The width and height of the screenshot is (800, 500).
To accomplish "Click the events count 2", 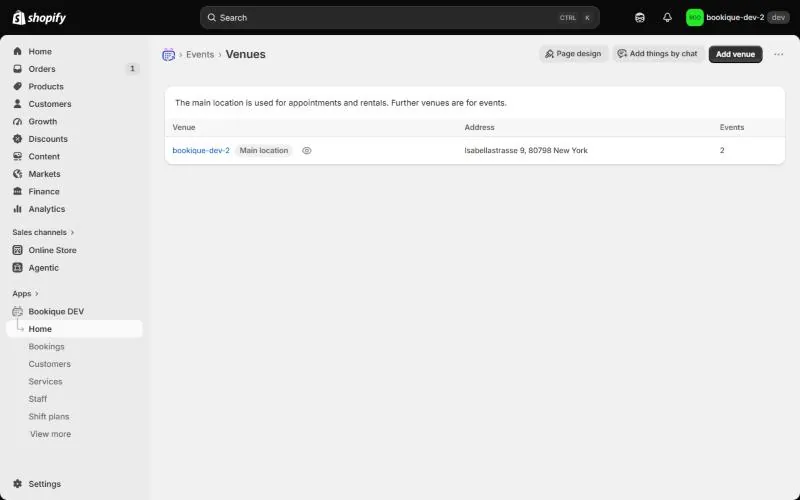I will 722,151.
